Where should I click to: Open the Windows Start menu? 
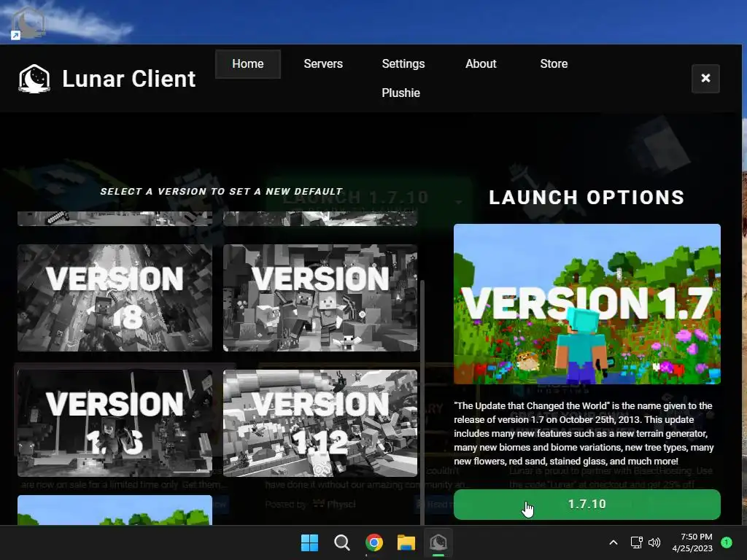pyautogui.click(x=309, y=542)
